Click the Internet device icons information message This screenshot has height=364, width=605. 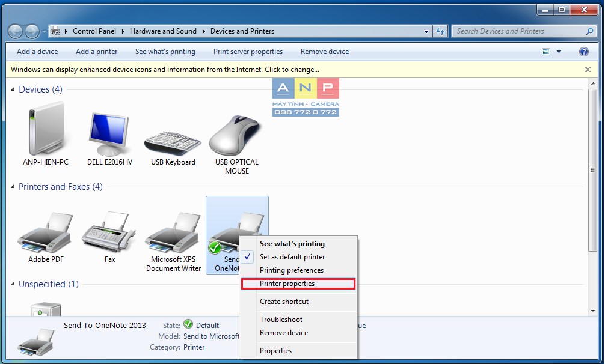(x=165, y=70)
